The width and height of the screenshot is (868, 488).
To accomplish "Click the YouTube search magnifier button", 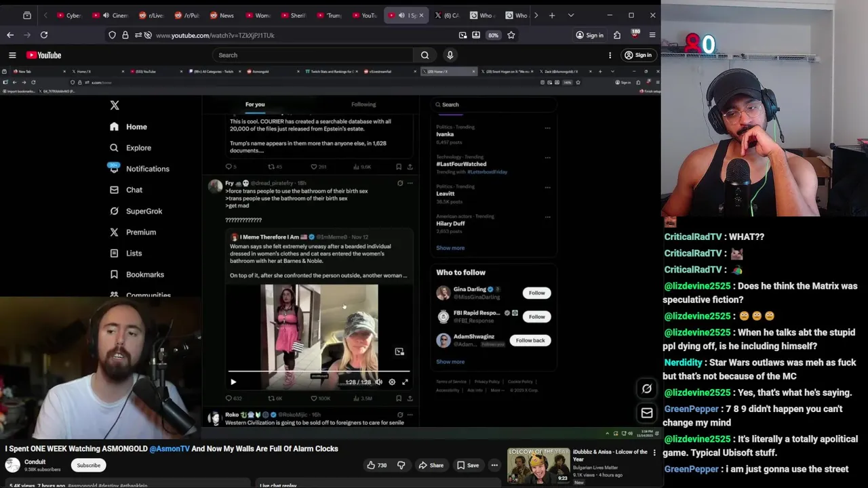I will pyautogui.click(x=425, y=55).
